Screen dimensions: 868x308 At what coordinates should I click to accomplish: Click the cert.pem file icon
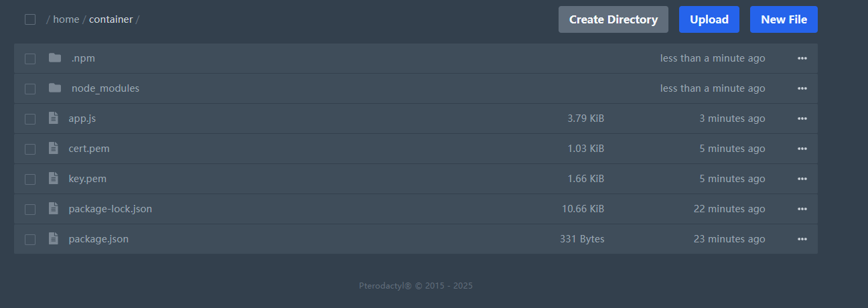tap(54, 149)
